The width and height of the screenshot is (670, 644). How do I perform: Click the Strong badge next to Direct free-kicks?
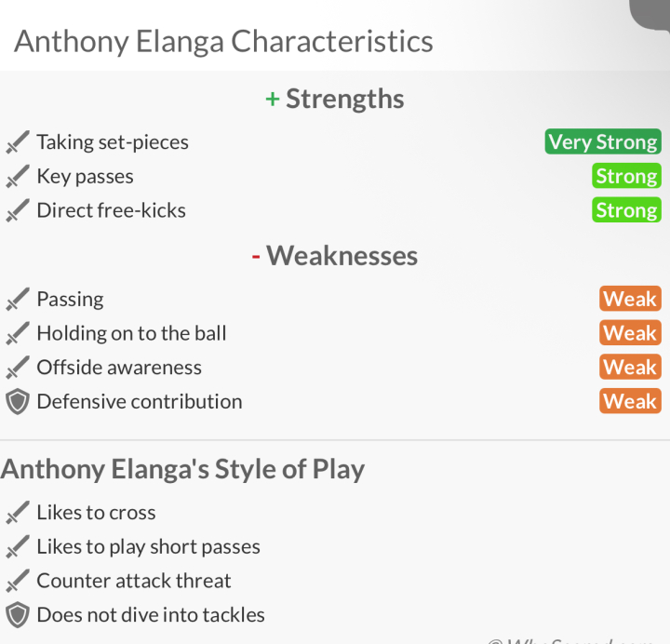626,209
